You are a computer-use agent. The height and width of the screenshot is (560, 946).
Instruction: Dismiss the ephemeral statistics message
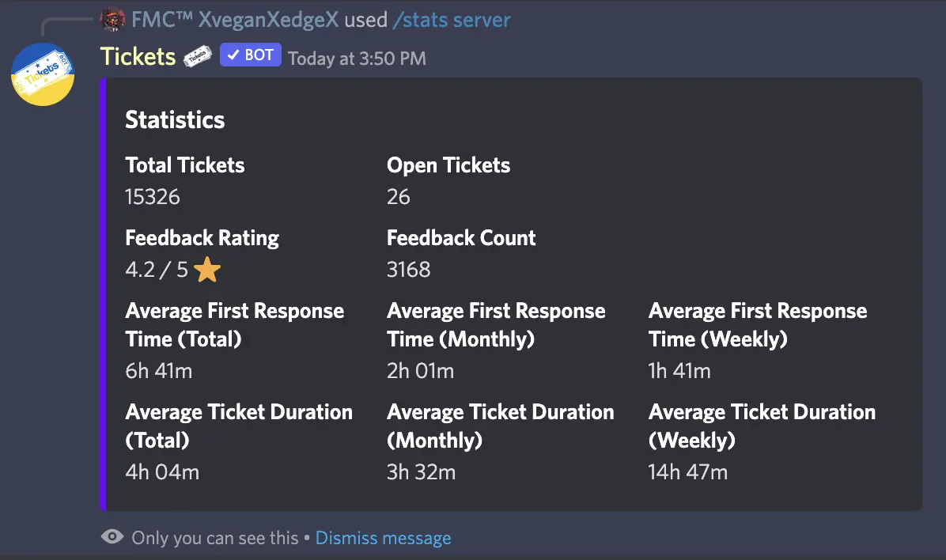(383, 537)
